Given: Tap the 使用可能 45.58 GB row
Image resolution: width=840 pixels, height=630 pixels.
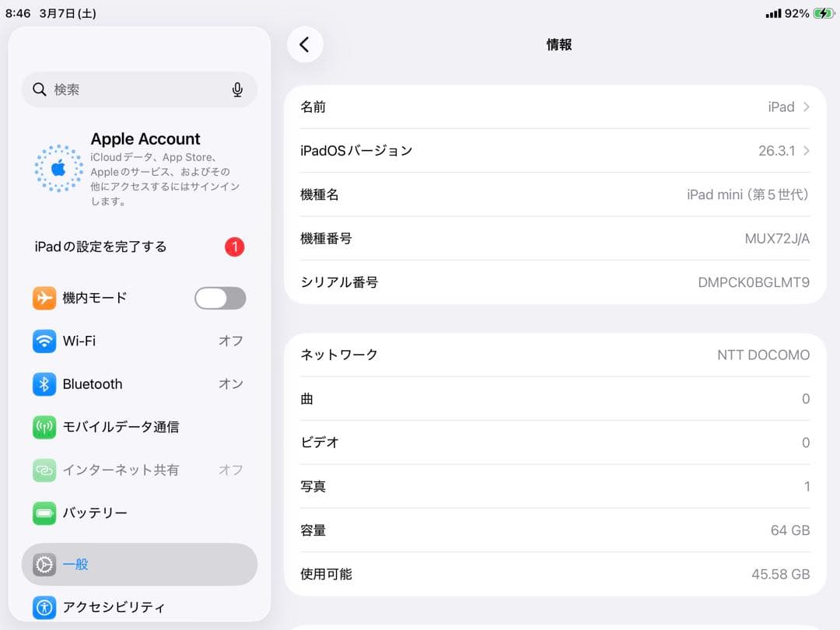Looking at the screenshot, I should click(555, 574).
